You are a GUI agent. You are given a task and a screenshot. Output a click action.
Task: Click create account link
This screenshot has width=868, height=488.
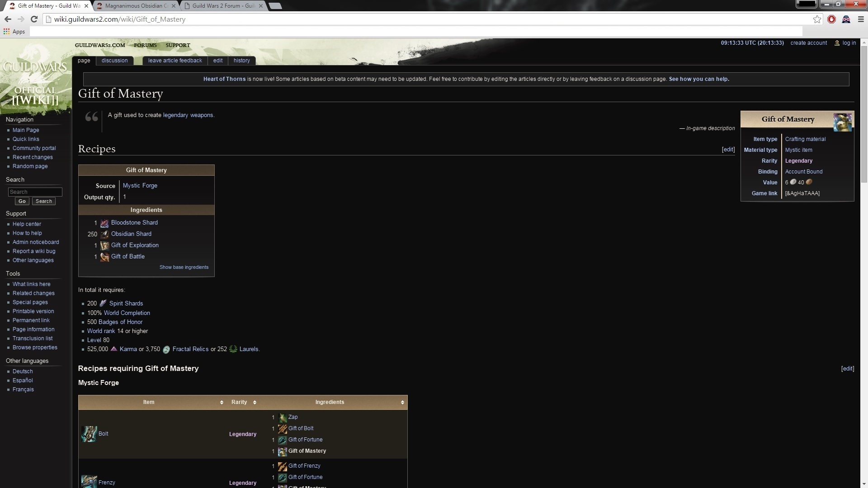tap(808, 43)
